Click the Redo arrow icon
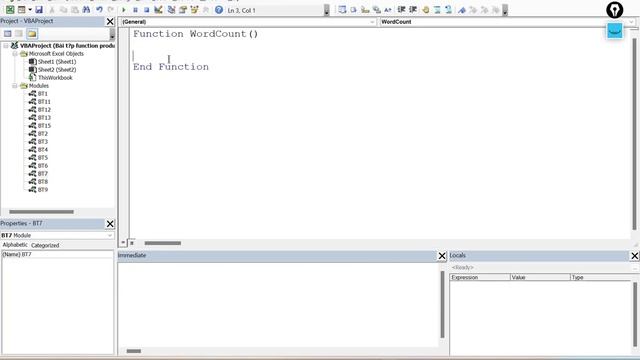 point(111,10)
